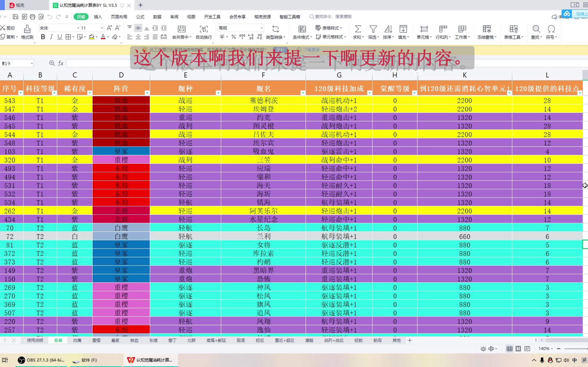588x367 pixels.
Task: Toggle page layout view in status bar
Action: pos(518,348)
